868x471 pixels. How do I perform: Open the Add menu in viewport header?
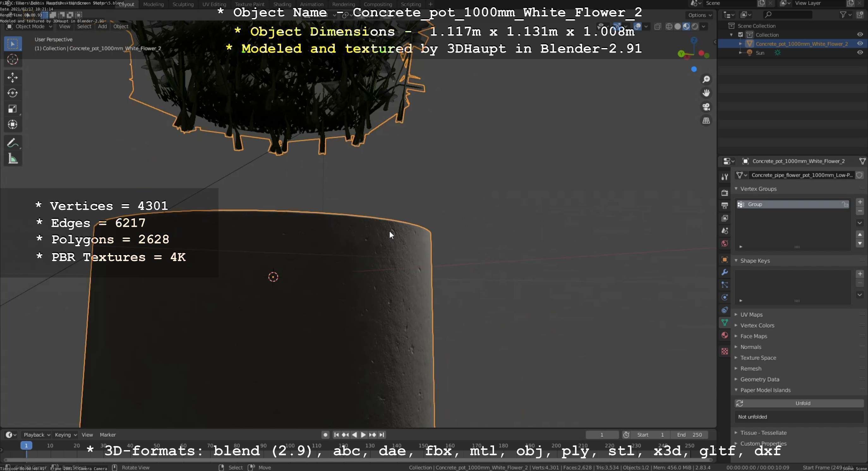point(102,26)
